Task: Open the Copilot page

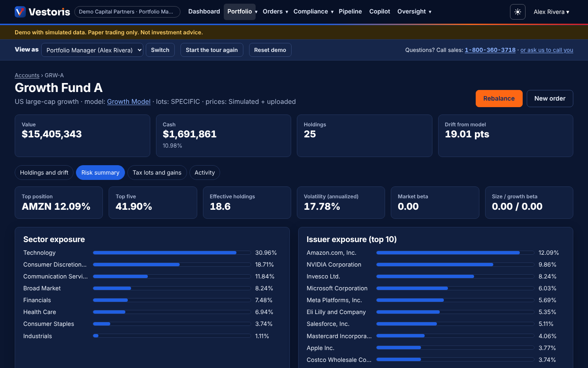Action: coord(380,11)
